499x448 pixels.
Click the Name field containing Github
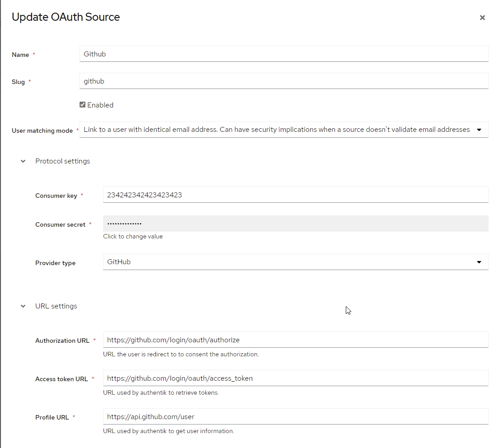[284, 54]
